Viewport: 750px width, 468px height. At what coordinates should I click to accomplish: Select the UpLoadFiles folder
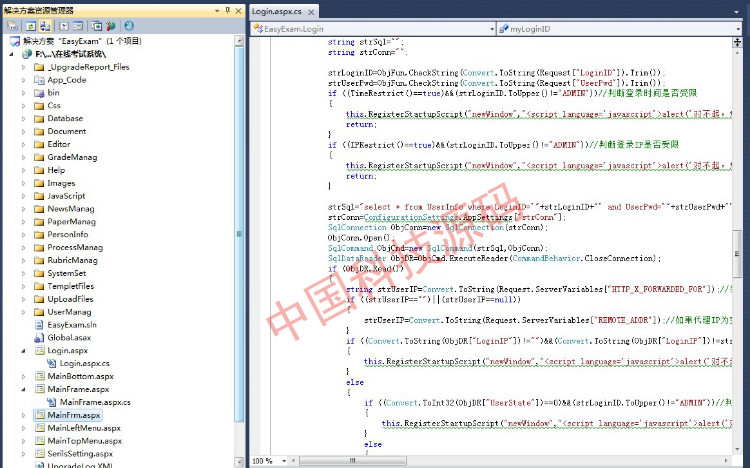(70, 299)
